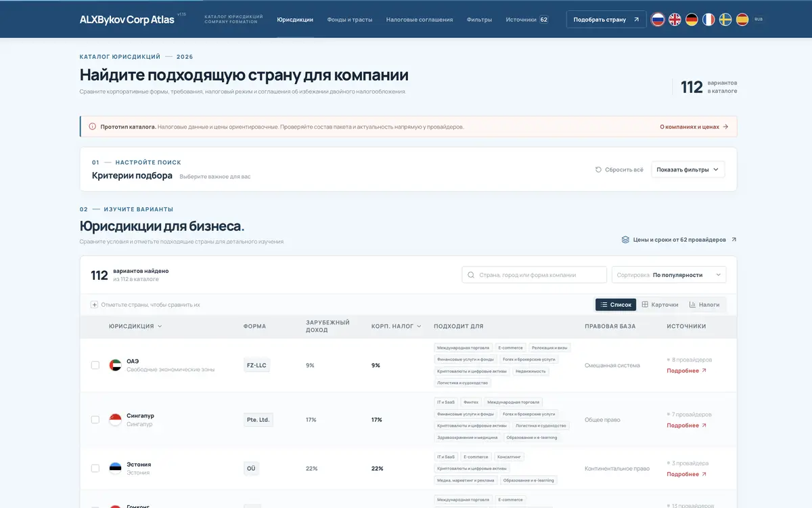Click the Singapore flag icon

[x=115, y=419]
